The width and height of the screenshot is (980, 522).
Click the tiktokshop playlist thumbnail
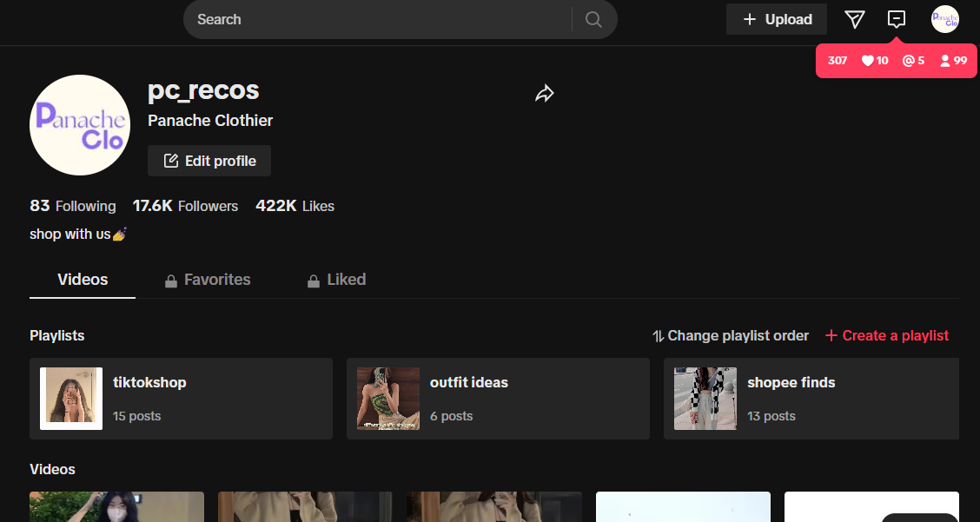click(71, 399)
